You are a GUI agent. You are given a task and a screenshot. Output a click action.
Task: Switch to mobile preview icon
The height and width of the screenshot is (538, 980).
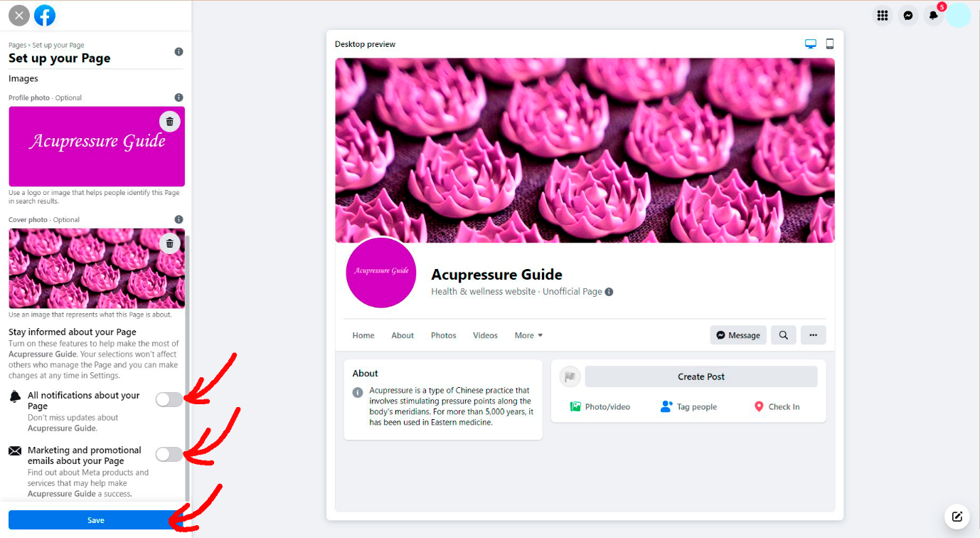pos(829,44)
